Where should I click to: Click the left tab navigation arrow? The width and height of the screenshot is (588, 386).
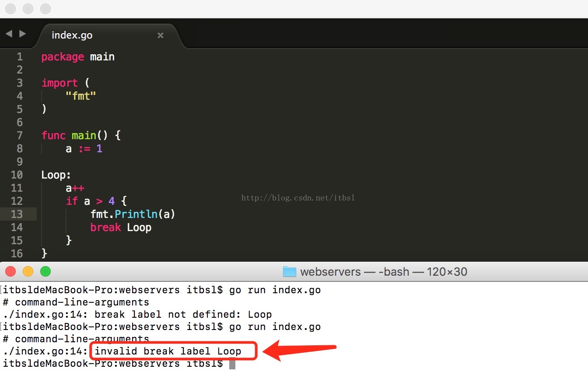click(8, 34)
